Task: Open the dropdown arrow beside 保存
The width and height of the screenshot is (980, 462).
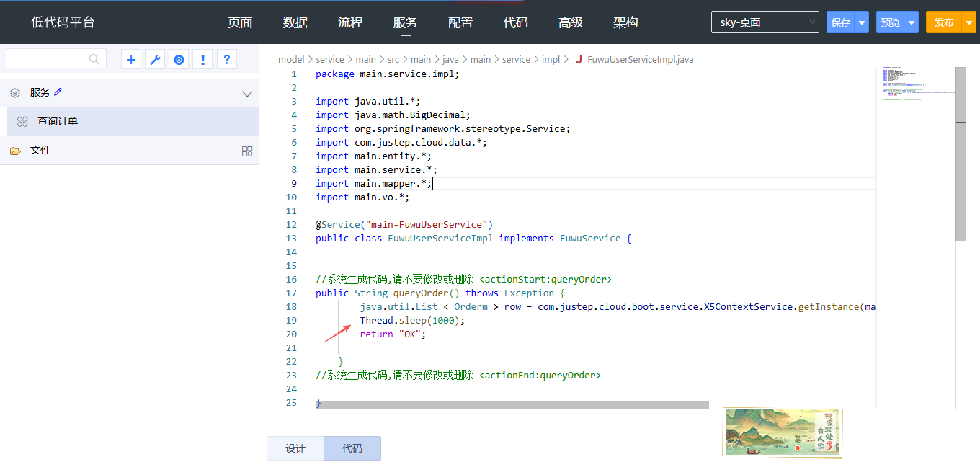Action: point(862,22)
